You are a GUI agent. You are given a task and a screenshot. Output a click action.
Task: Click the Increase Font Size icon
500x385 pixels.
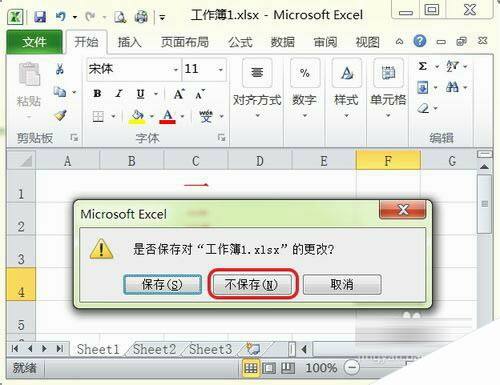pos(179,94)
